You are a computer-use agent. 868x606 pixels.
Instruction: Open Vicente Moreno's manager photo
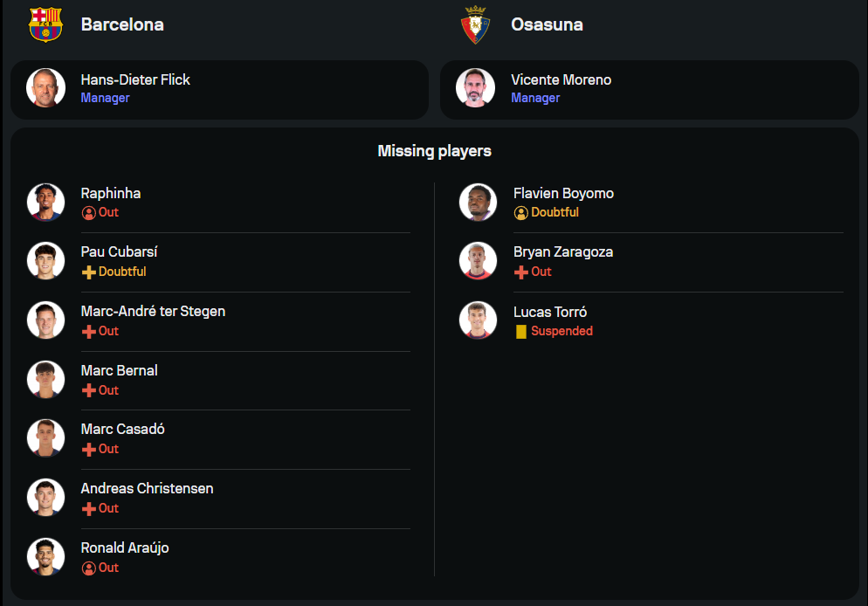[x=475, y=88]
